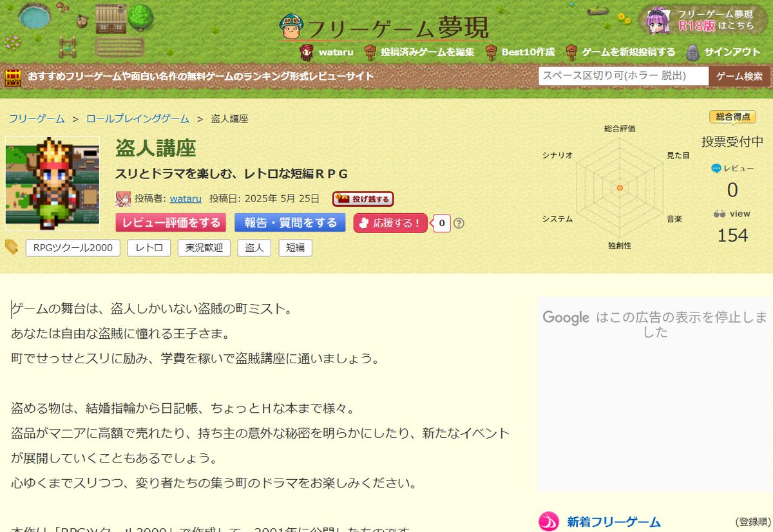Click the 投稿日 2025年 5月 25日 date
The width and height of the screenshot is (773, 532).
264,198
